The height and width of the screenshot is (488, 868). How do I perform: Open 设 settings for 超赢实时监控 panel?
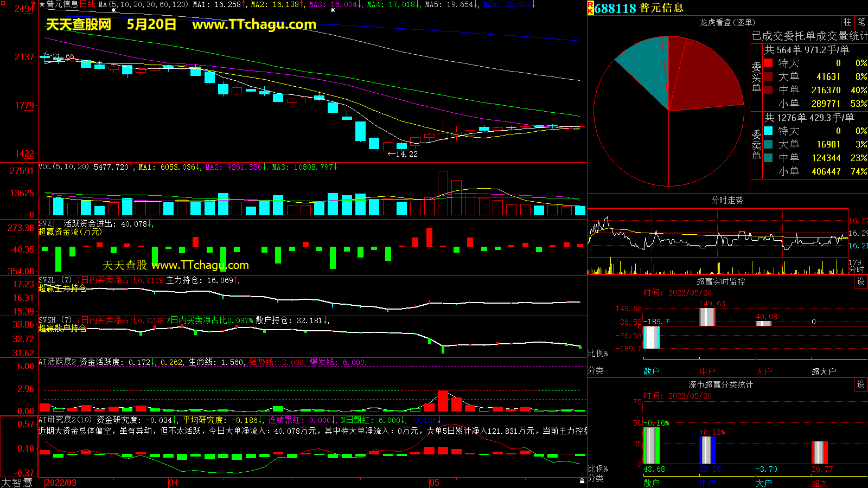[861, 281]
